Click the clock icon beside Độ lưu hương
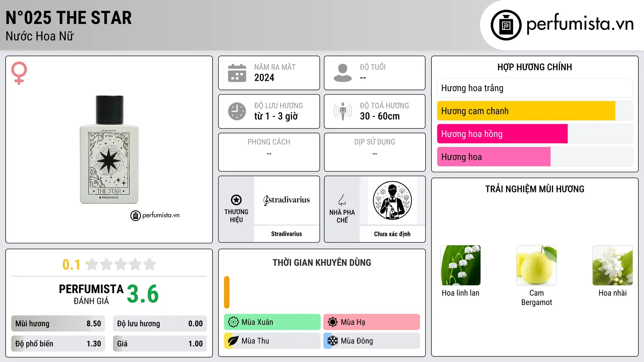Image resolution: width=644 pixels, height=362 pixels. coord(237,111)
